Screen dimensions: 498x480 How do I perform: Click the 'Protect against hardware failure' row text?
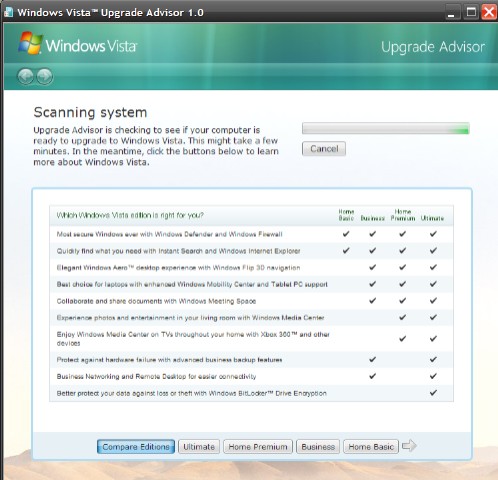tap(169, 360)
